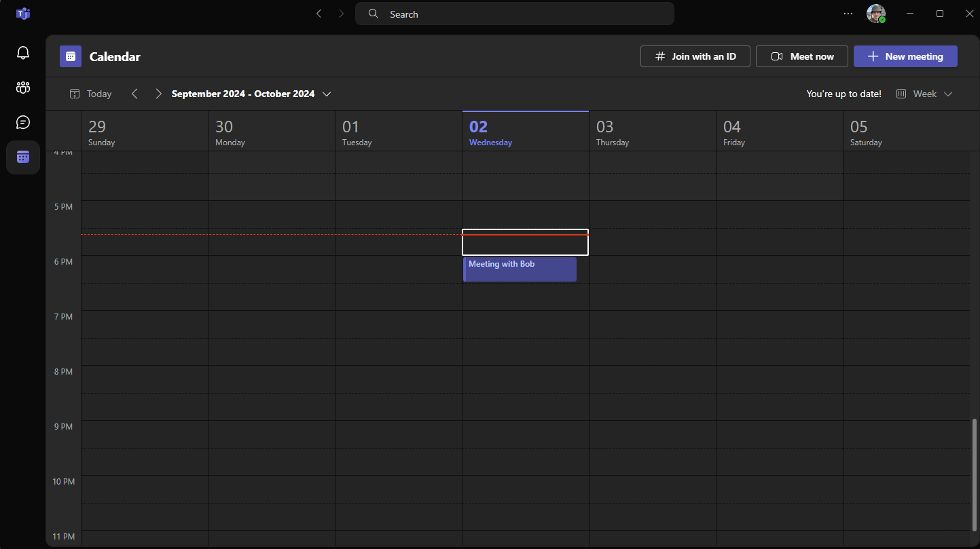Go to previous week arrow
This screenshot has height=549, width=980.
coord(134,94)
